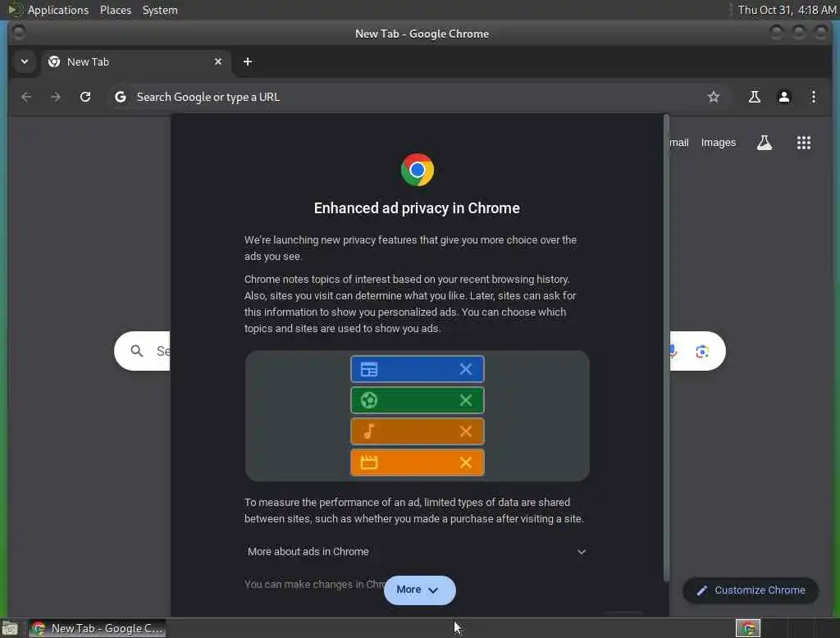Click the dialog vertical scrollbar
This screenshot has height=638, width=840.
(x=666, y=349)
